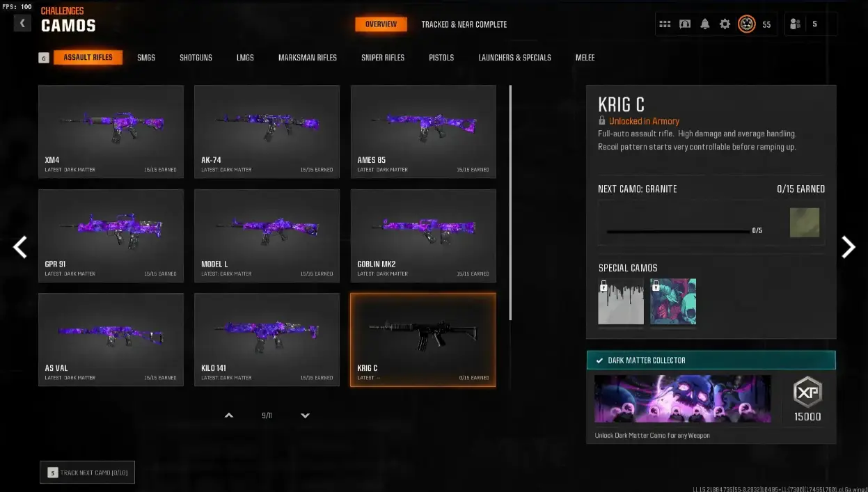This screenshot has width=868, height=492.
Task: Page down in the weapon grid
Action: (305, 415)
